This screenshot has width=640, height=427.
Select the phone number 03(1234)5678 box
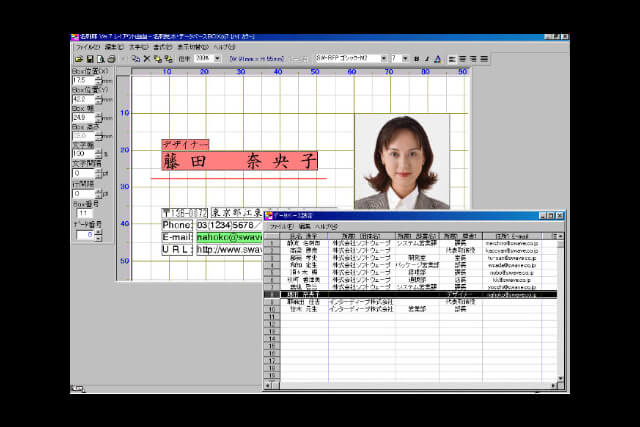(x=228, y=225)
